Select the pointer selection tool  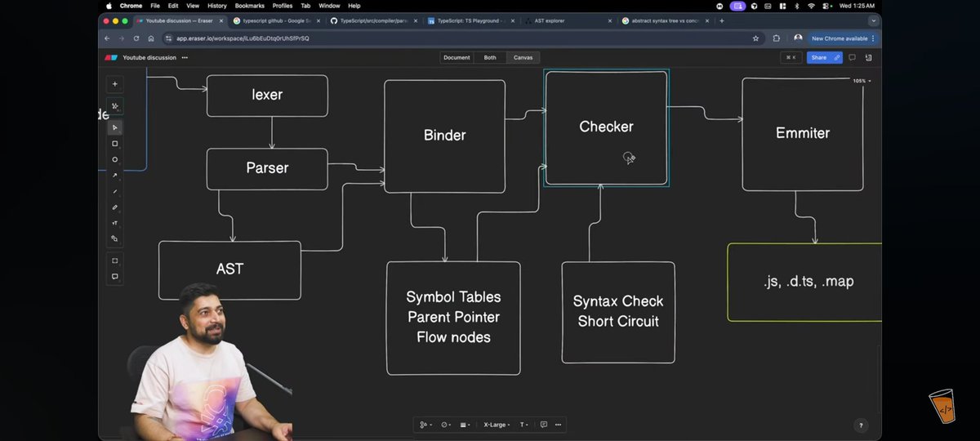tap(114, 127)
